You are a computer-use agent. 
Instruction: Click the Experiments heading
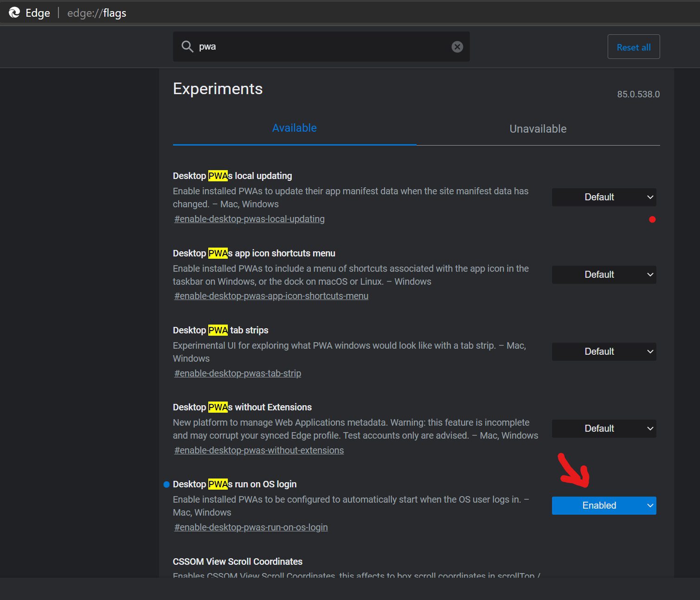coord(218,89)
